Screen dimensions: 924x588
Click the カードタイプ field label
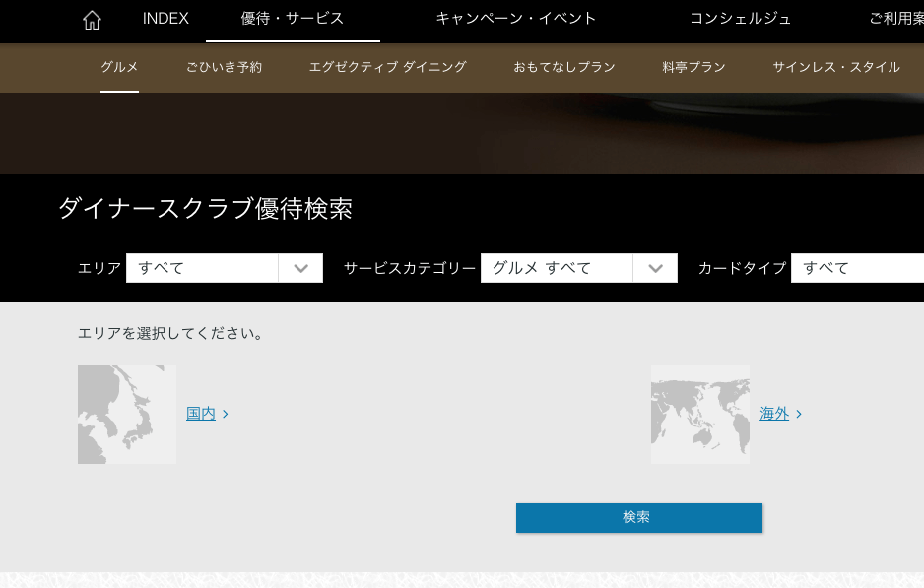tap(743, 268)
